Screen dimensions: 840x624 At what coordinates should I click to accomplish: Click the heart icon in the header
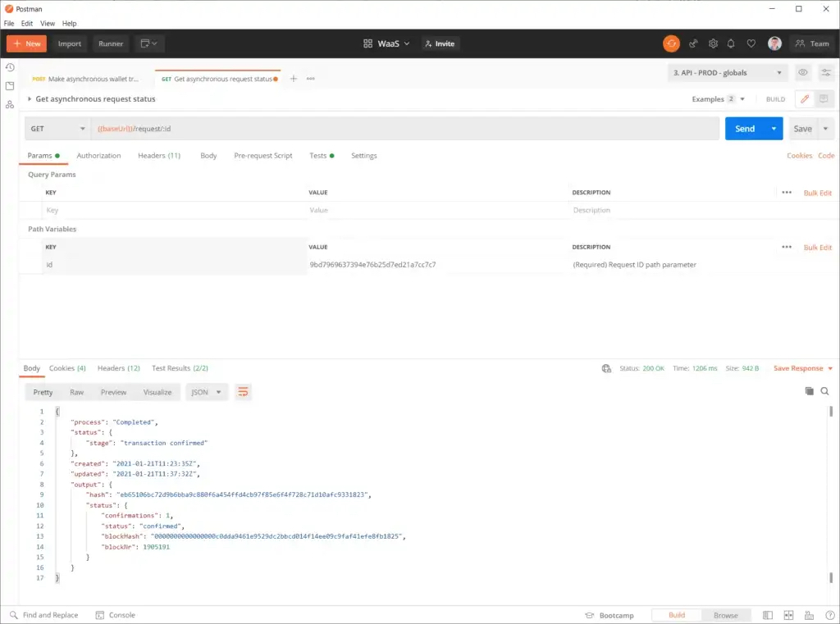point(751,43)
